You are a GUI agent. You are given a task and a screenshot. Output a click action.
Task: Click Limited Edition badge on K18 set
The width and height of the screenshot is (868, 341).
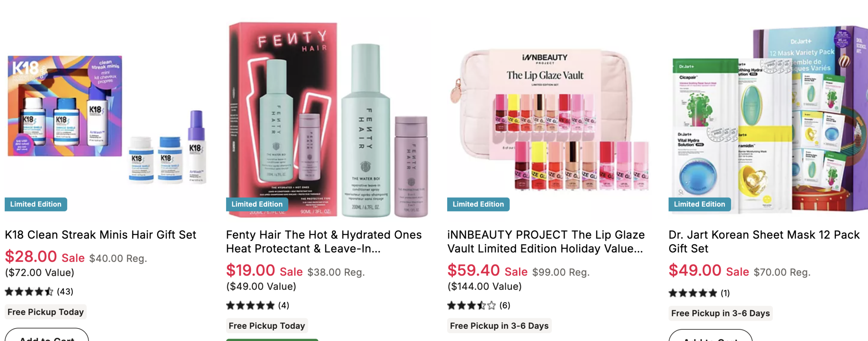pyautogui.click(x=36, y=204)
